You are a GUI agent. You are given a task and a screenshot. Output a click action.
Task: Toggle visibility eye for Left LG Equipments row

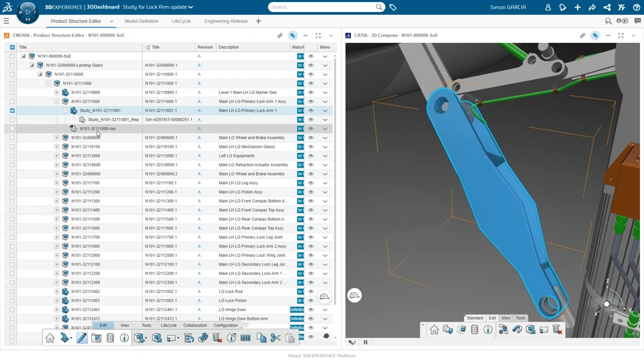(x=311, y=156)
